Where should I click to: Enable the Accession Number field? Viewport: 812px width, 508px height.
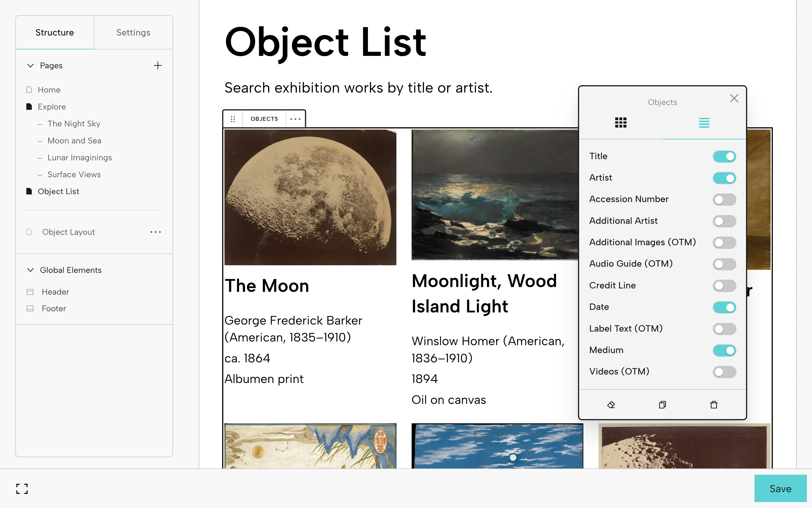724,200
